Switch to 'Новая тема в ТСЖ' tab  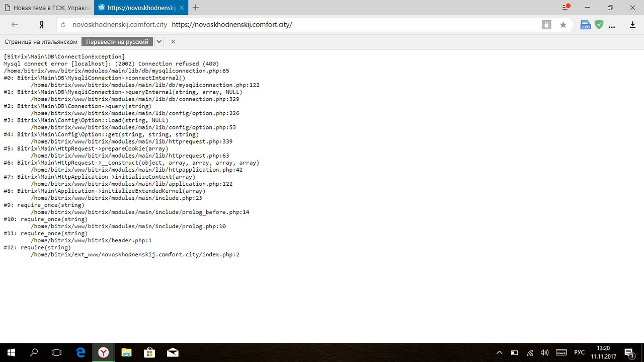point(46,8)
